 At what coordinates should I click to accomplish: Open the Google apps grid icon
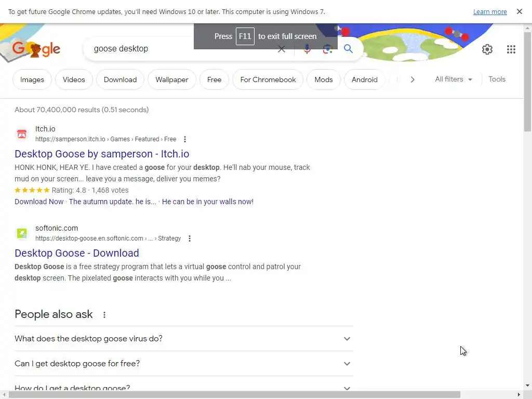pos(511,49)
